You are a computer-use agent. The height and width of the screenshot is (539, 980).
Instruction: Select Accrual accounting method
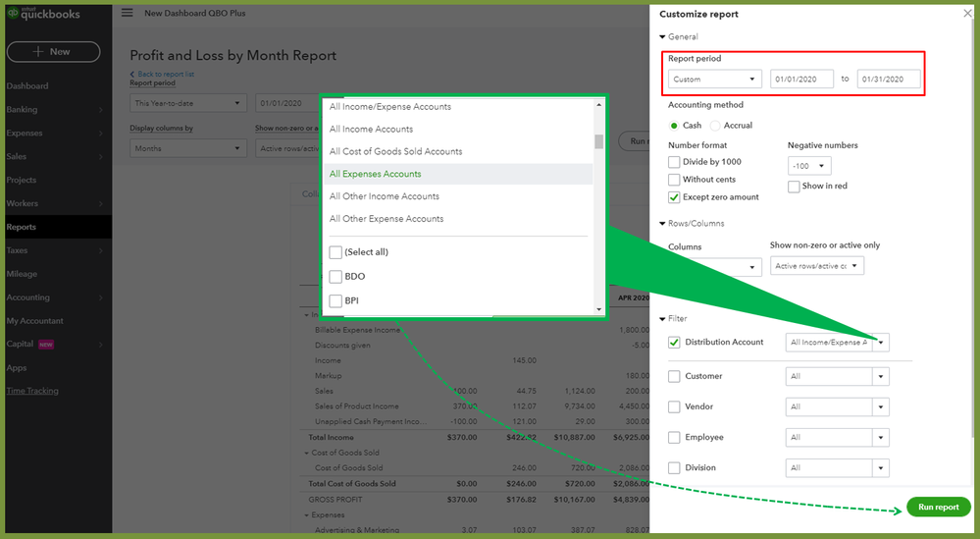[x=715, y=126]
